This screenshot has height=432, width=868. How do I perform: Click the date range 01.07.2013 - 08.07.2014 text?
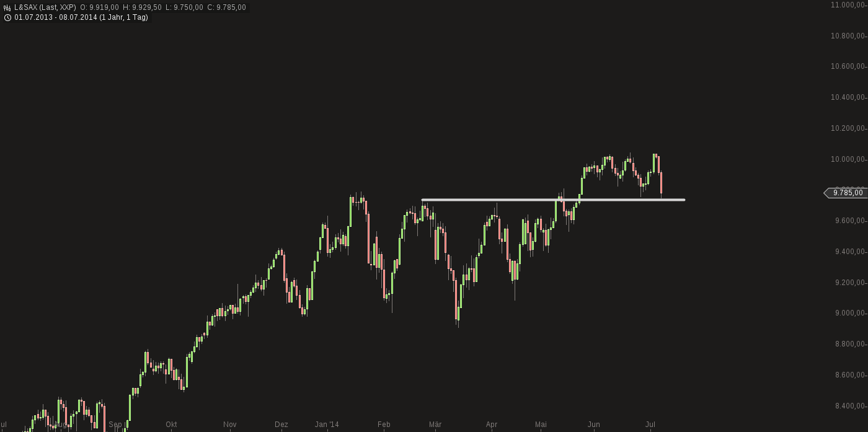pos(81,17)
